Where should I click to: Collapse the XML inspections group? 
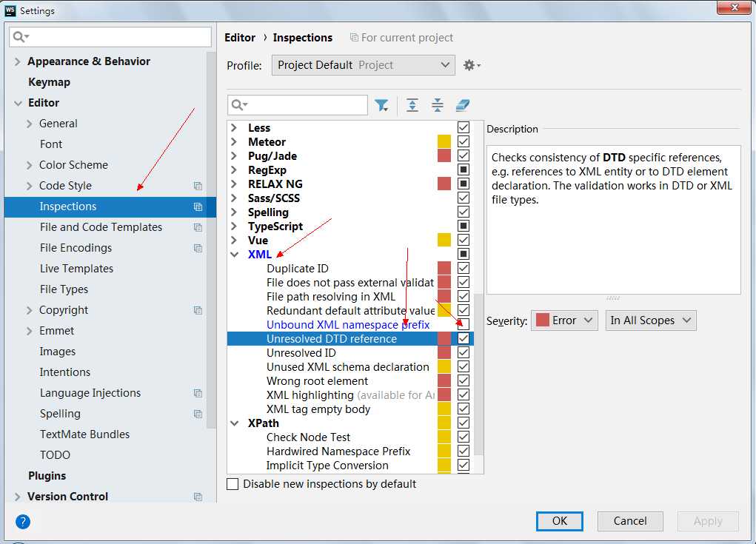(234, 255)
